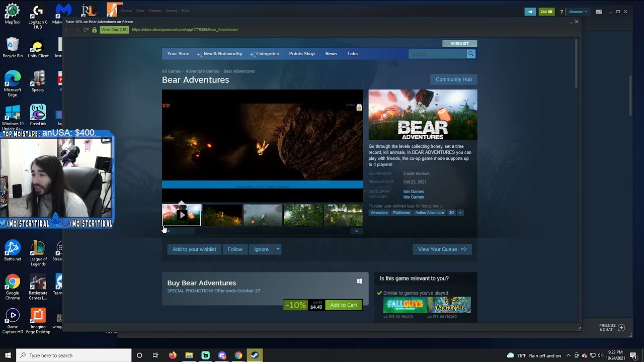Open the Help menu
Image resolution: width=644 pixels, height=362 pixels.
coord(186,11)
